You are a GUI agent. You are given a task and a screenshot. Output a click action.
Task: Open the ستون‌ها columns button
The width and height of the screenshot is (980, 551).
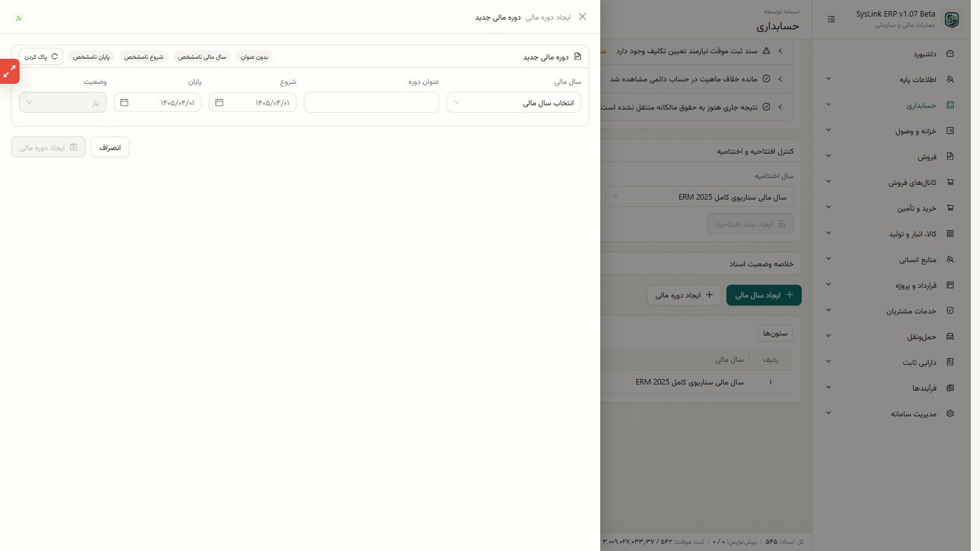(x=775, y=333)
